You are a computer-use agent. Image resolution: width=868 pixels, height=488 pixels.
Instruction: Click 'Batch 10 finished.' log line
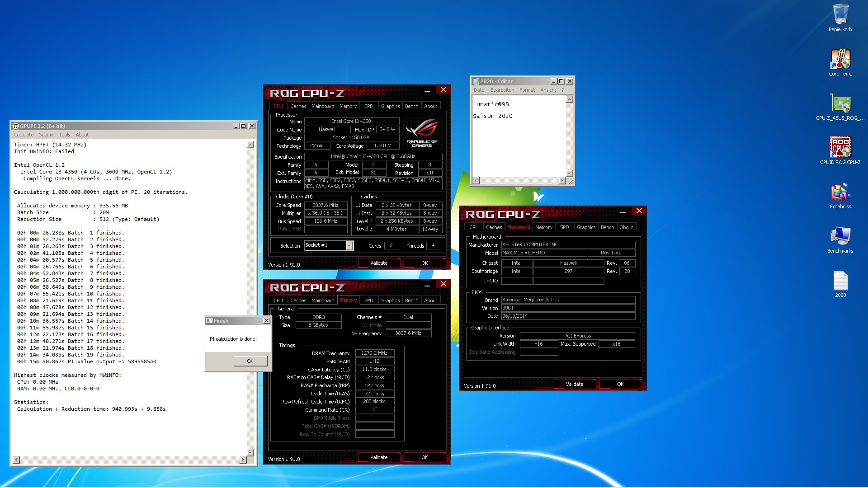71,294
